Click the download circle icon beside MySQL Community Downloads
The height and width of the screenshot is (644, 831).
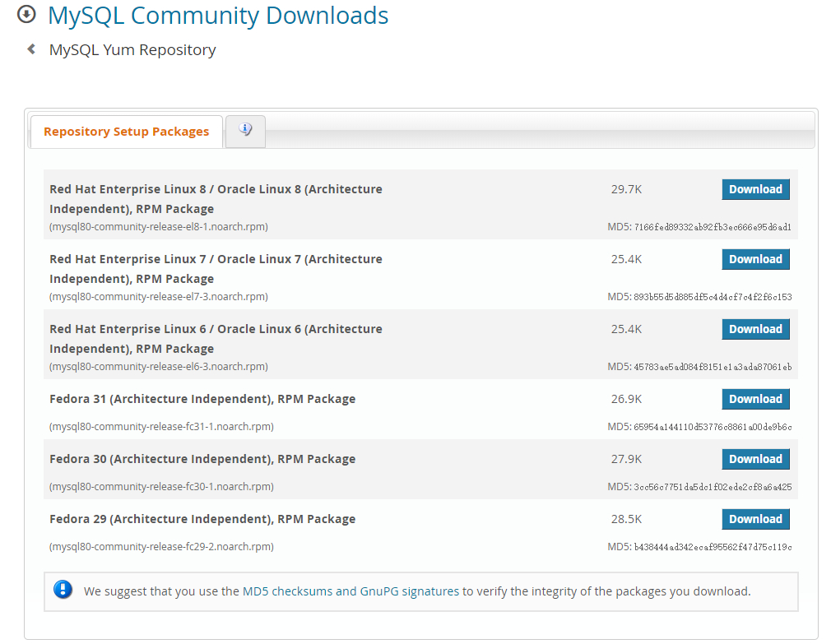(26, 14)
